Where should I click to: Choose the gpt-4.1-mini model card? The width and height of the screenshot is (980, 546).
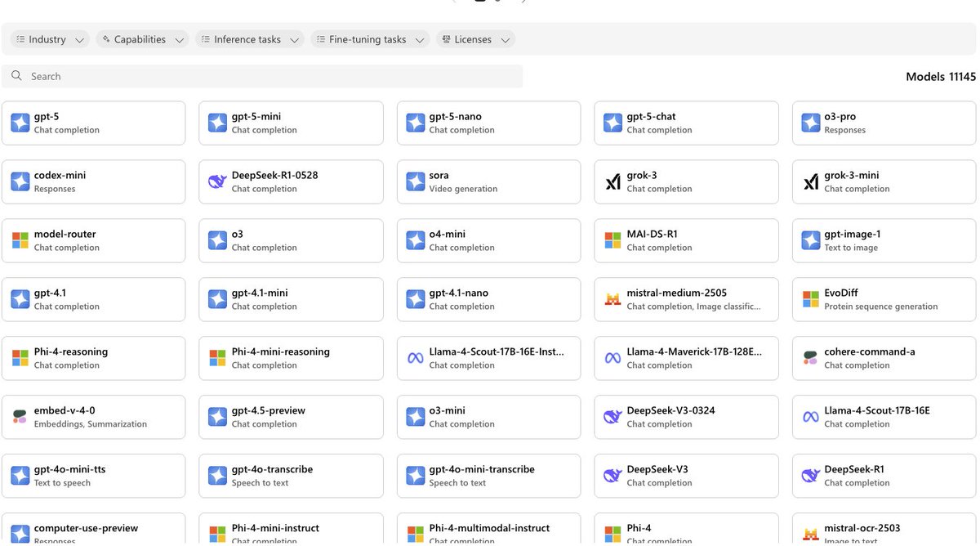(x=291, y=299)
